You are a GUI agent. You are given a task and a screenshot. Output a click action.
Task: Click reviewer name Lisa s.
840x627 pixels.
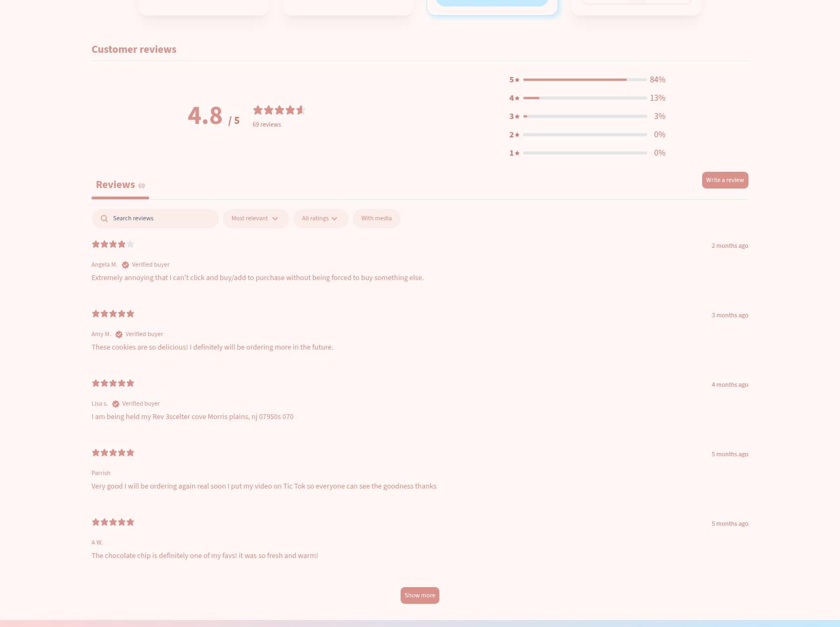[100, 403]
